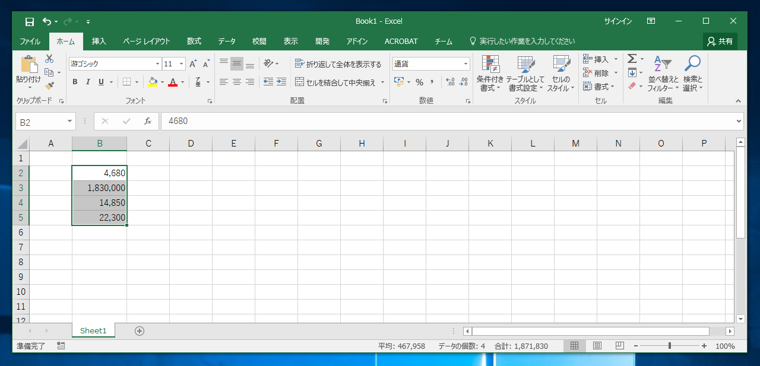760x366 pixels.
Task: Click the Sign in link
Action: [x=618, y=21]
